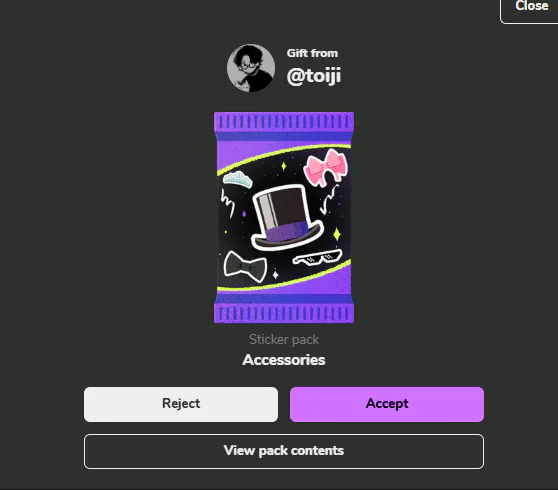Click the white zigzag squiggle below the tiara
Viewport: 558px width, 490px height.
coord(227,203)
